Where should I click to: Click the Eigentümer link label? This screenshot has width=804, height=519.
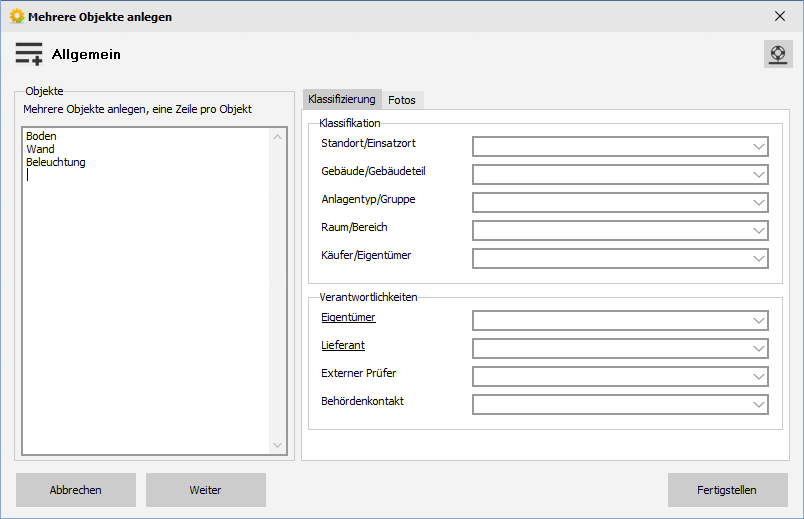click(x=348, y=317)
